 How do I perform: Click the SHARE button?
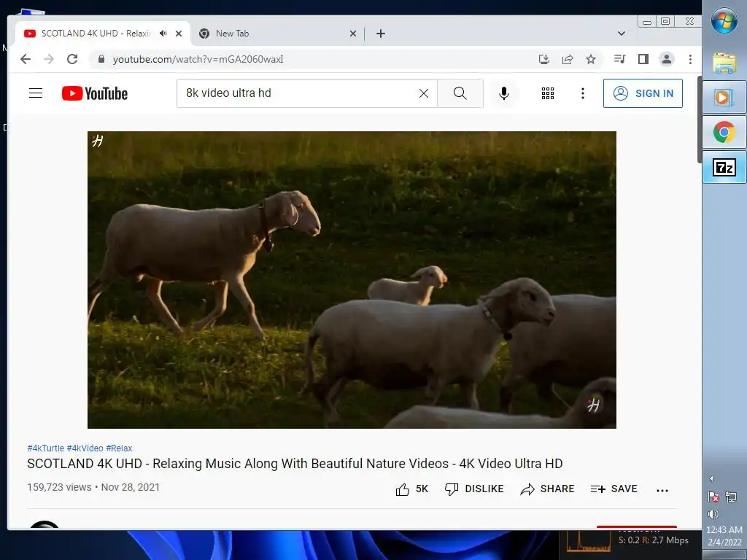pyautogui.click(x=547, y=489)
